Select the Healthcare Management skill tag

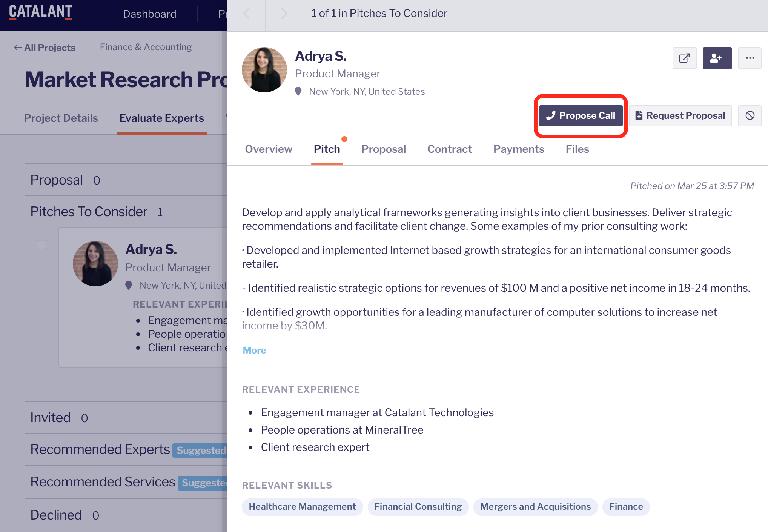[x=302, y=507]
